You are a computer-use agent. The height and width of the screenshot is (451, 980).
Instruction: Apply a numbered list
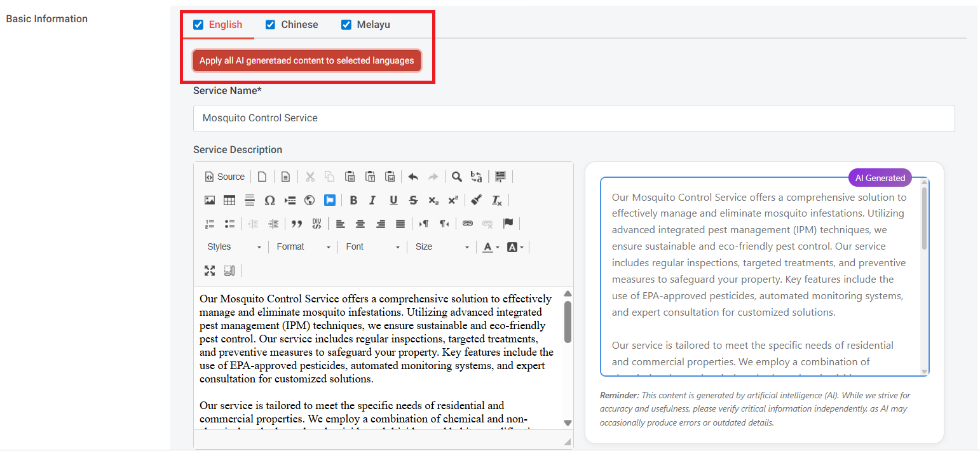coord(210,223)
